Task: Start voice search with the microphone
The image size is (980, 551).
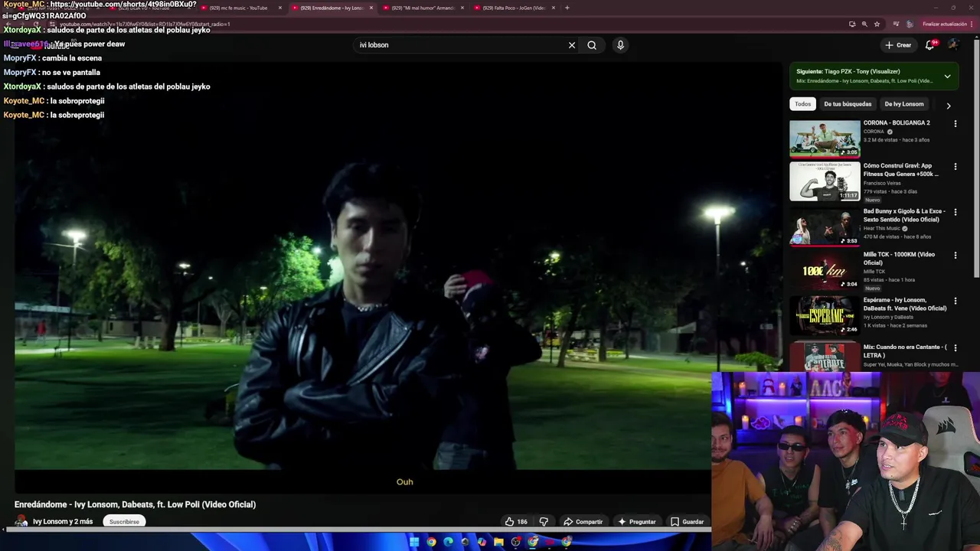Action: 620,45
